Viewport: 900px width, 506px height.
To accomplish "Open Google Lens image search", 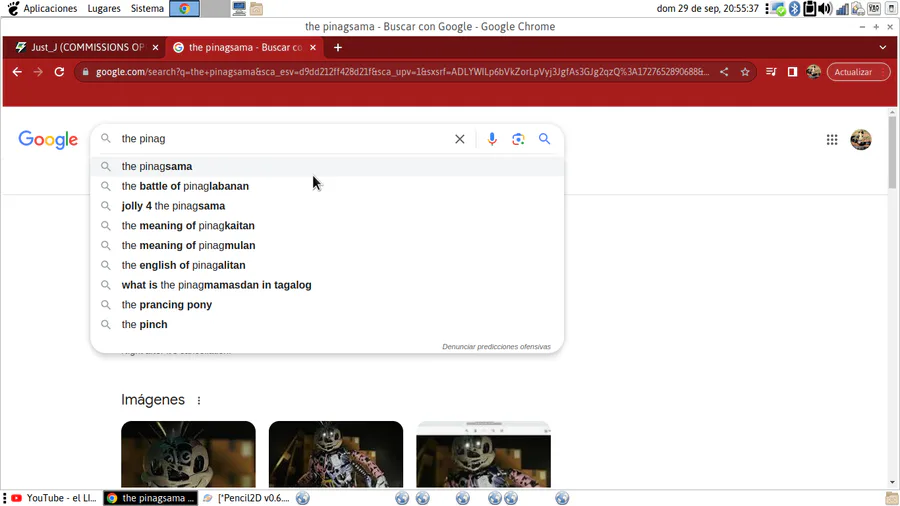I will coord(518,139).
